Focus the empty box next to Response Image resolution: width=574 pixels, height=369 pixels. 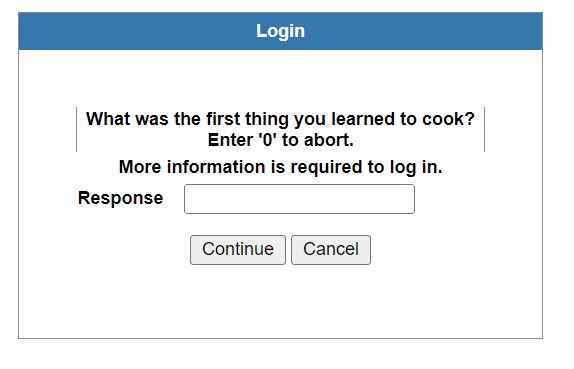[x=299, y=199]
